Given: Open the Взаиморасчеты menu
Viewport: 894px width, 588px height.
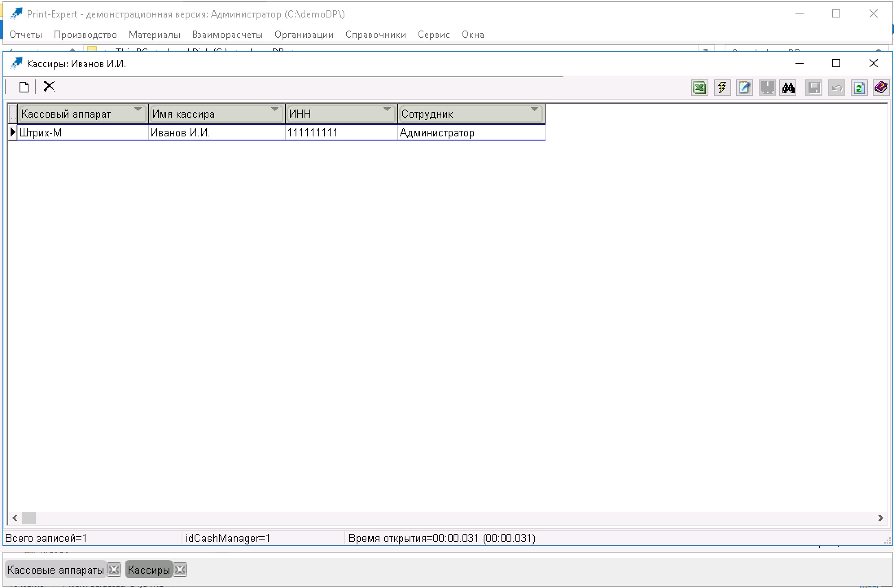Looking at the screenshot, I should (x=228, y=35).
